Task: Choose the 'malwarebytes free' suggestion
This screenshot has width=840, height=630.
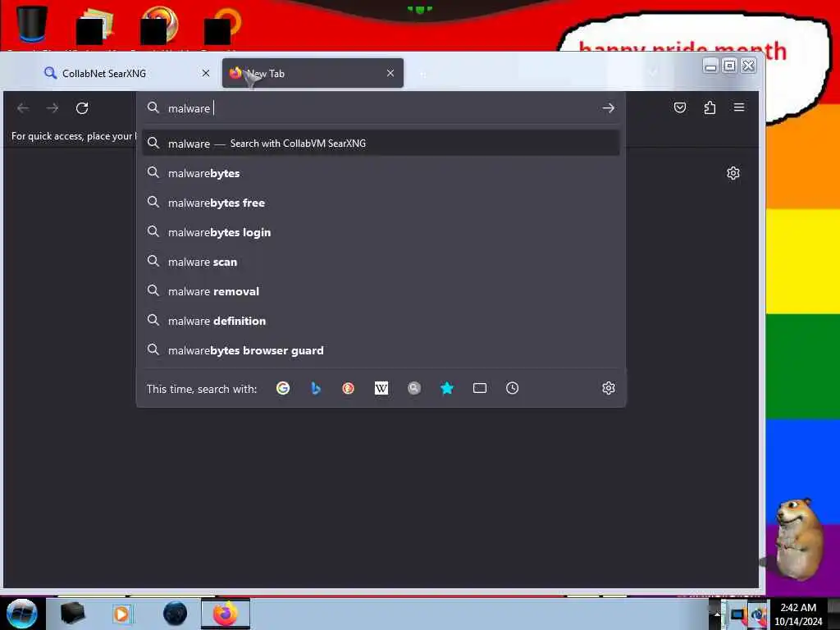Action: click(381, 203)
